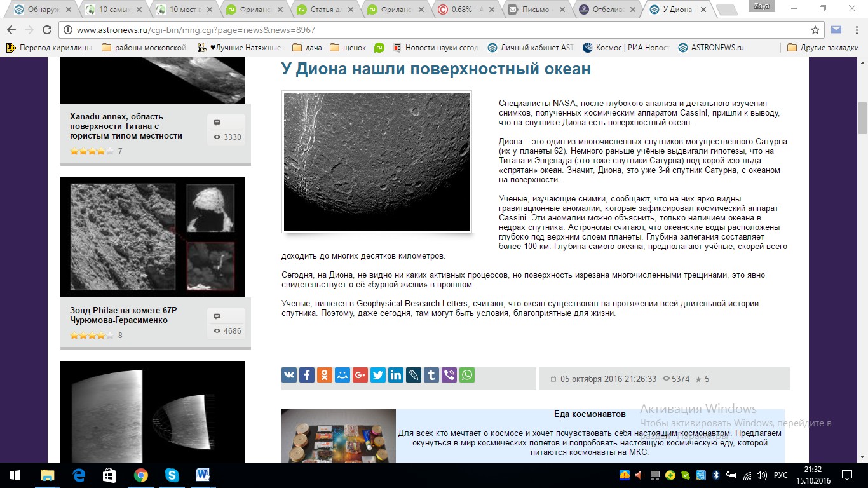Share article on Google Plus
The width and height of the screenshot is (868, 488).
point(360,375)
